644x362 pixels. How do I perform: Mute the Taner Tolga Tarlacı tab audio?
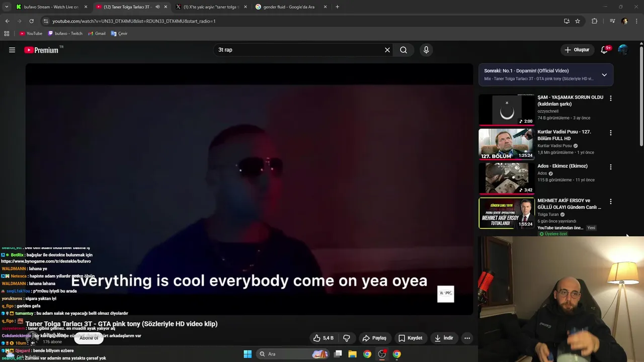[157, 7]
